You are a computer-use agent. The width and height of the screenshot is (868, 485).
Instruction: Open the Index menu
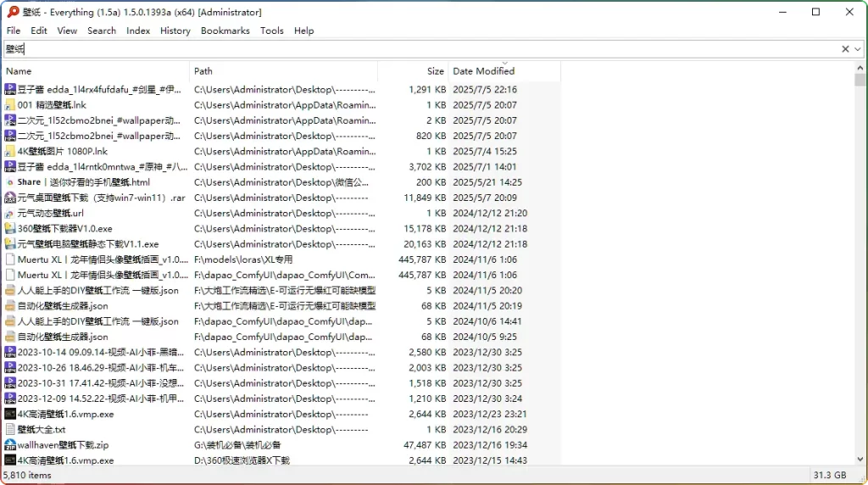(x=138, y=31)
